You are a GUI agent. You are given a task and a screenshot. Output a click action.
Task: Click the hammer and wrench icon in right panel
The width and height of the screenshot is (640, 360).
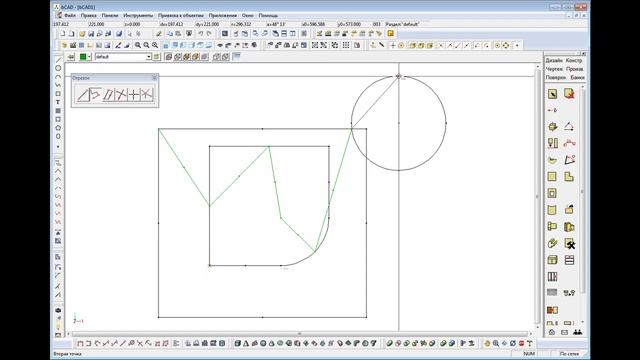click(569, 244)
